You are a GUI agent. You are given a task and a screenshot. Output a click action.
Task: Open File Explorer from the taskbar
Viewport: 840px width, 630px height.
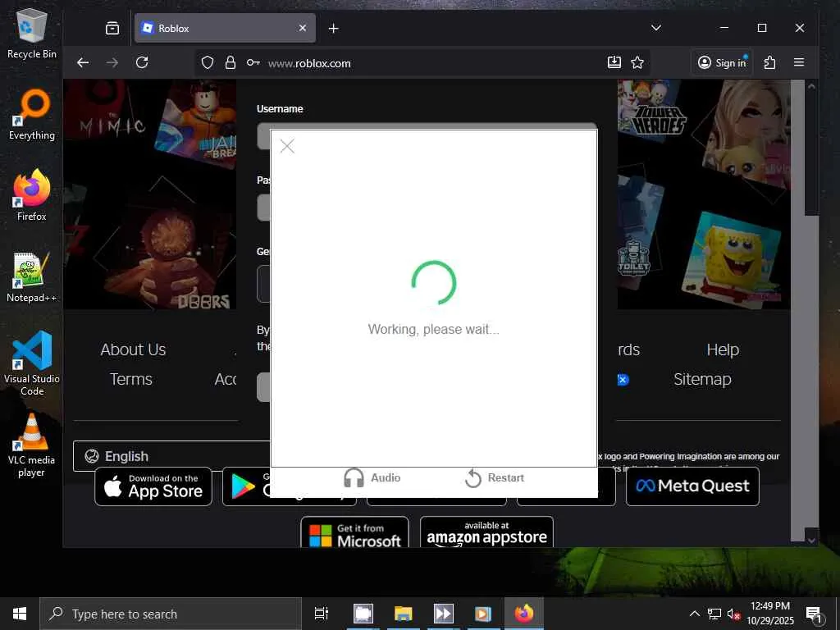point(403,614)
